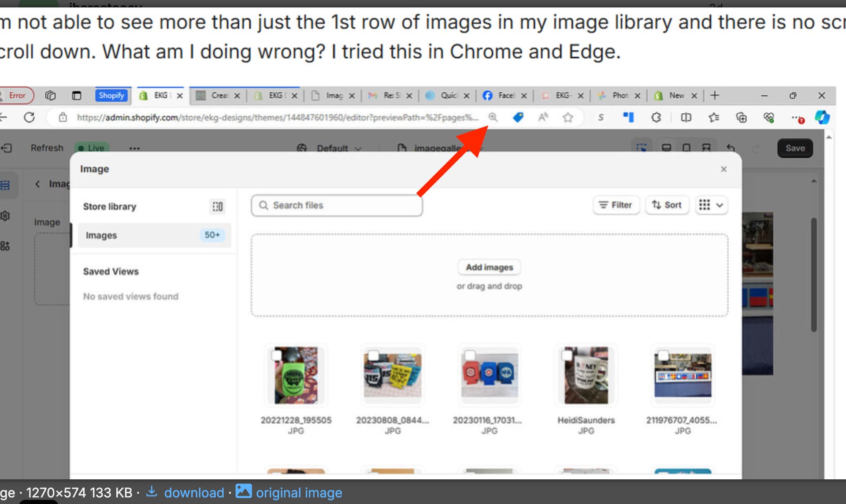Open the Sort options

tap(667, 205)
